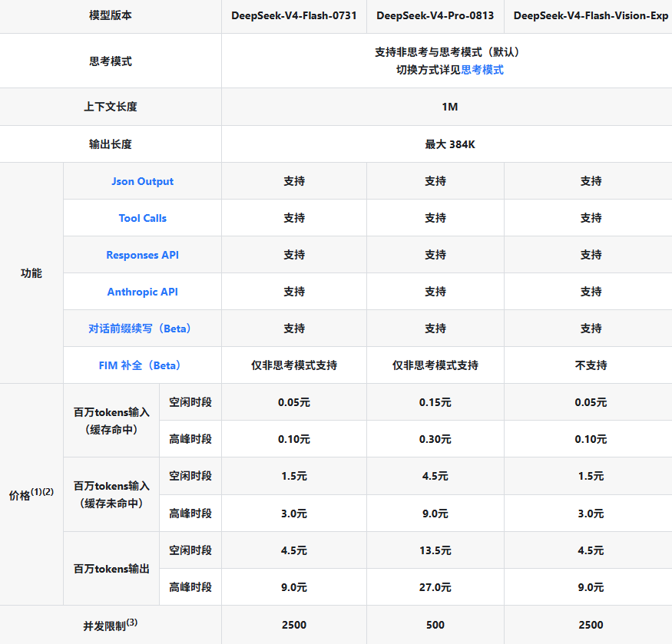
Task: Open the Json Output link
Action: 142,181
